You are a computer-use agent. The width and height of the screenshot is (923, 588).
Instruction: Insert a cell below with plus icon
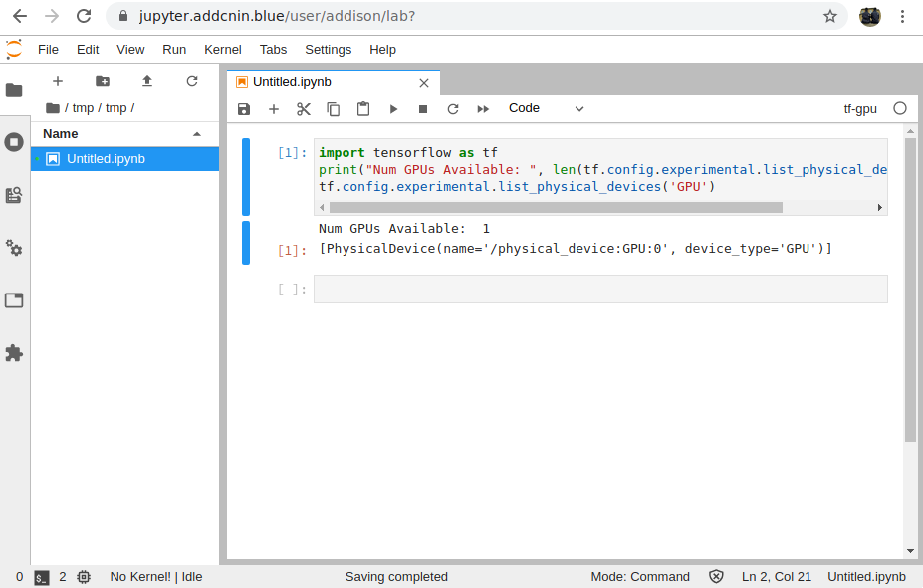274,109
